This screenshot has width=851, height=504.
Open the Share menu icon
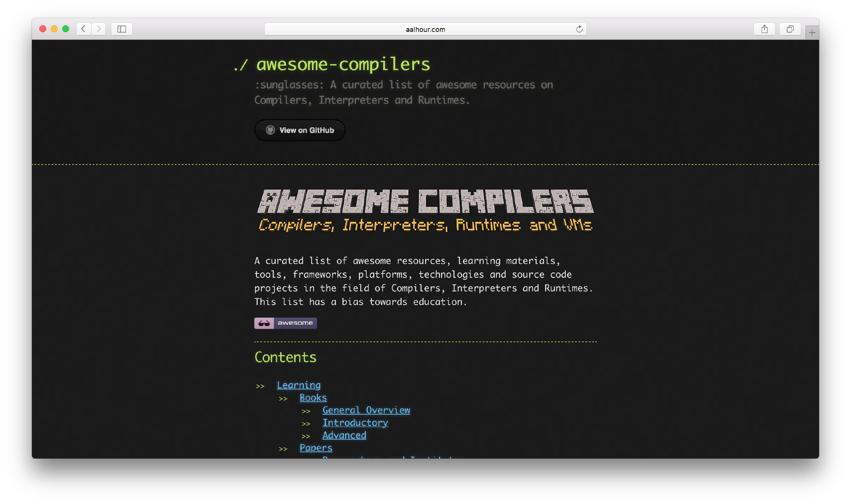[764, 29]
